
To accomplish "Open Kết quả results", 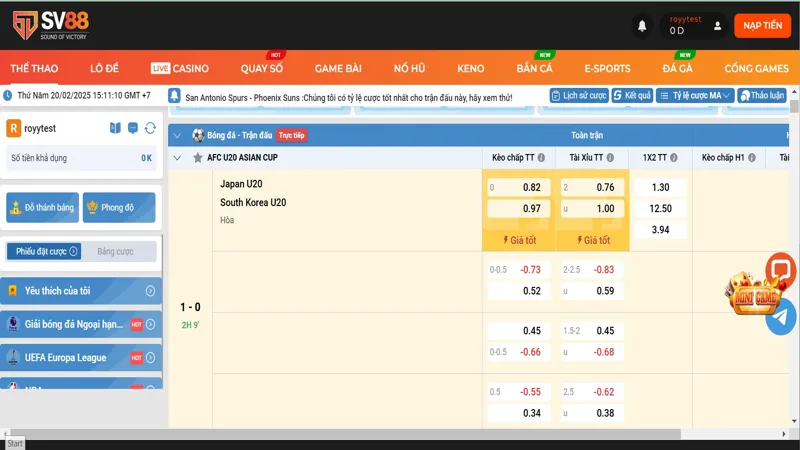I will pyautogui.click(x=632, y=95).
